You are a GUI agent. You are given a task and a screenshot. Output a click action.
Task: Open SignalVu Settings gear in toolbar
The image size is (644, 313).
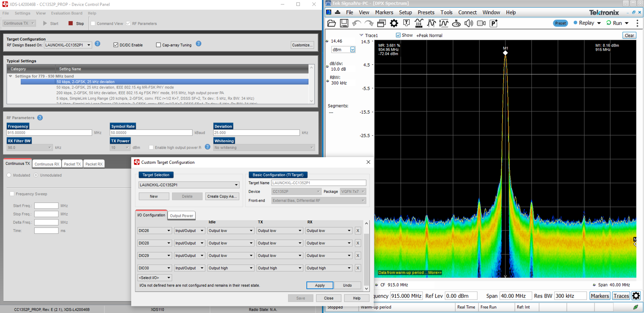click(394, 23)
